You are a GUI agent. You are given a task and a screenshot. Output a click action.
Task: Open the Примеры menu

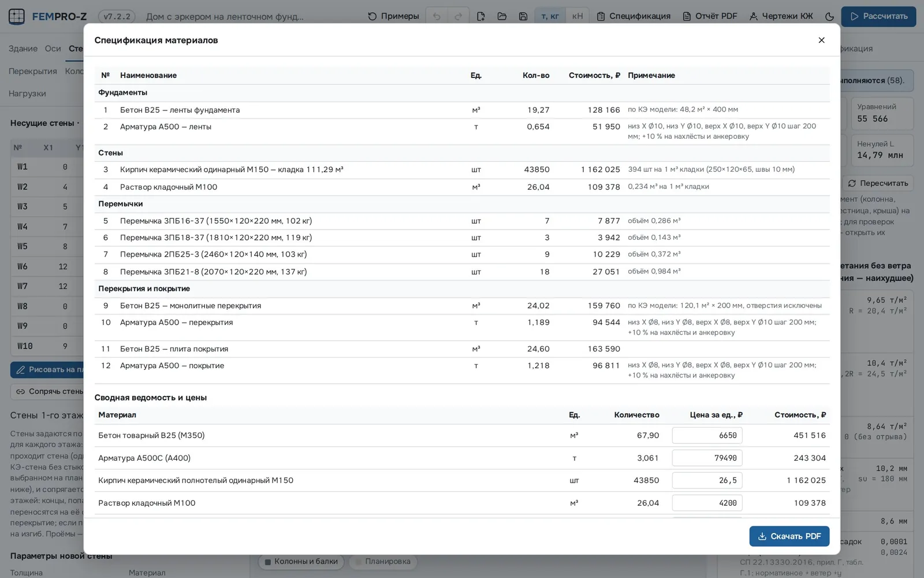click(x=393, y=16)
